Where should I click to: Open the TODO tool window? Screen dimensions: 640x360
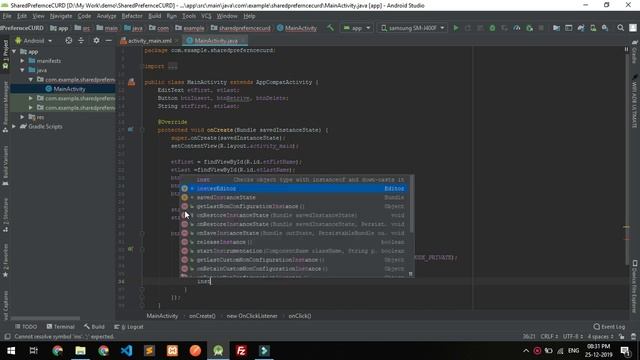pyautogui.click(x=26, y=327)
